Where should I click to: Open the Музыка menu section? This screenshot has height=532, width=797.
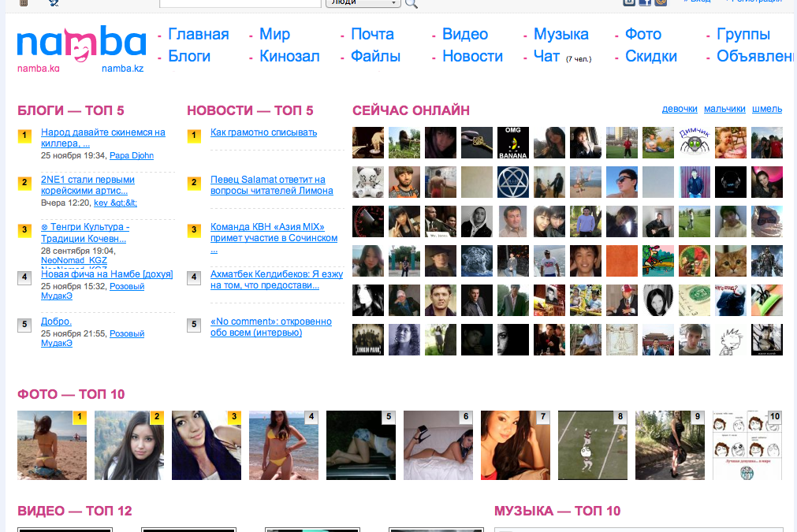[561, 35]
